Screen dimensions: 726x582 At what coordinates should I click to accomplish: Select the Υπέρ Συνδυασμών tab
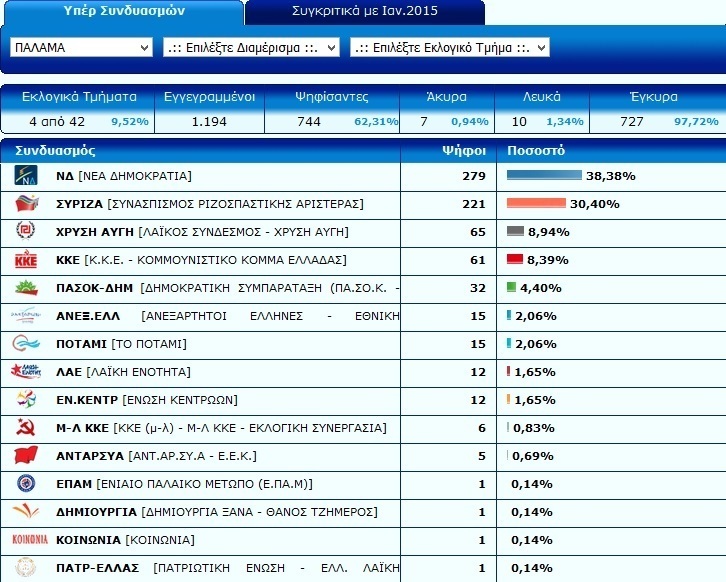(124, 12)
